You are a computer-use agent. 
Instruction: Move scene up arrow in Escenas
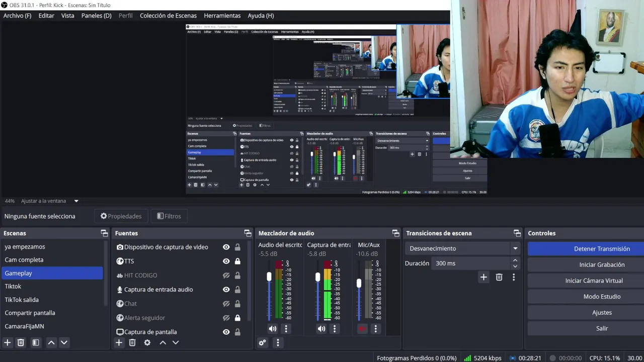51,342
